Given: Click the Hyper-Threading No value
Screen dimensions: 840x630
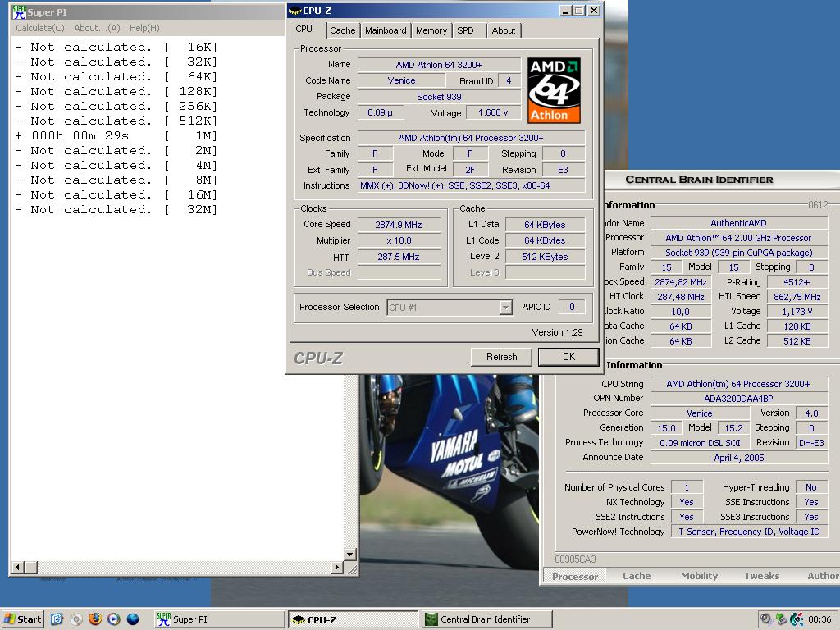Looking at the screenshot, I should tap(811, 487).
